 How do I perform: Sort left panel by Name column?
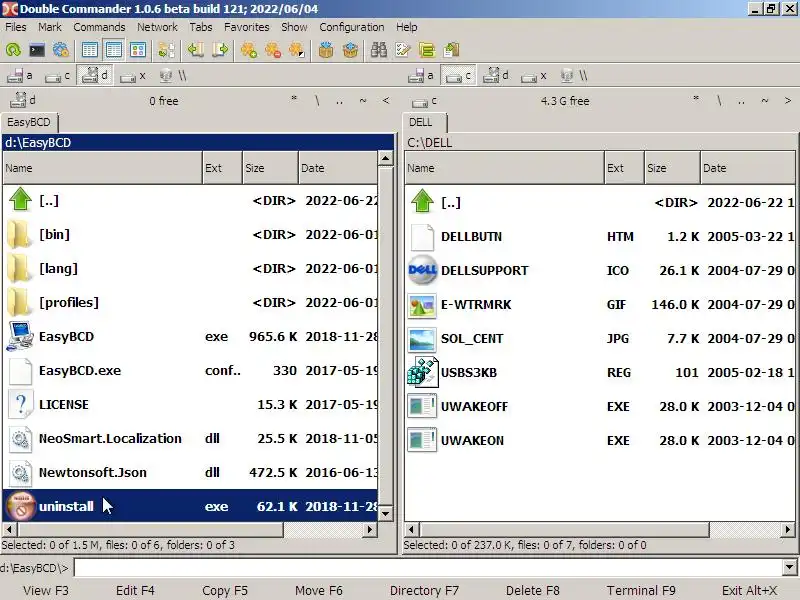pos(103,168)
